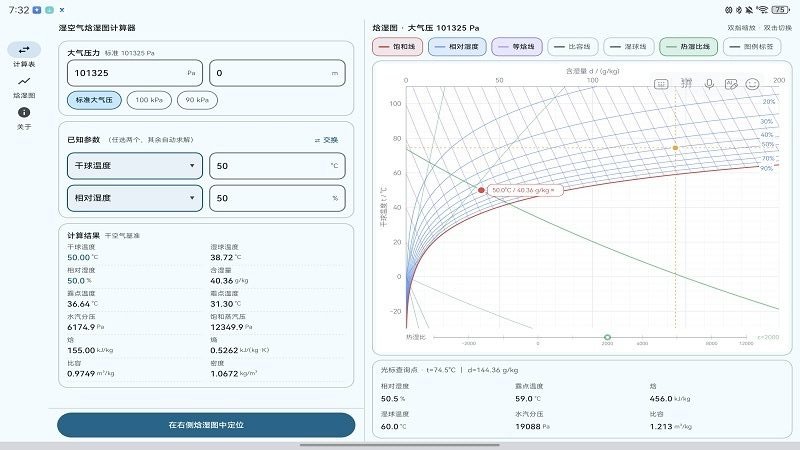Toggle the 热湿比线 heat-moisture ratio chip
Screen dimensions: 800x450
(x=689, y=46)
